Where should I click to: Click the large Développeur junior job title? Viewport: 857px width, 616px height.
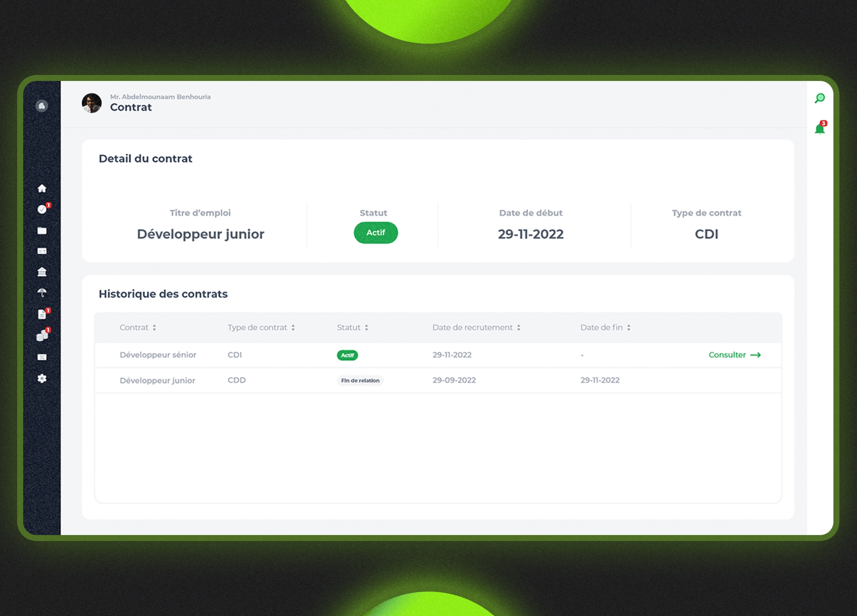(201, 234)
